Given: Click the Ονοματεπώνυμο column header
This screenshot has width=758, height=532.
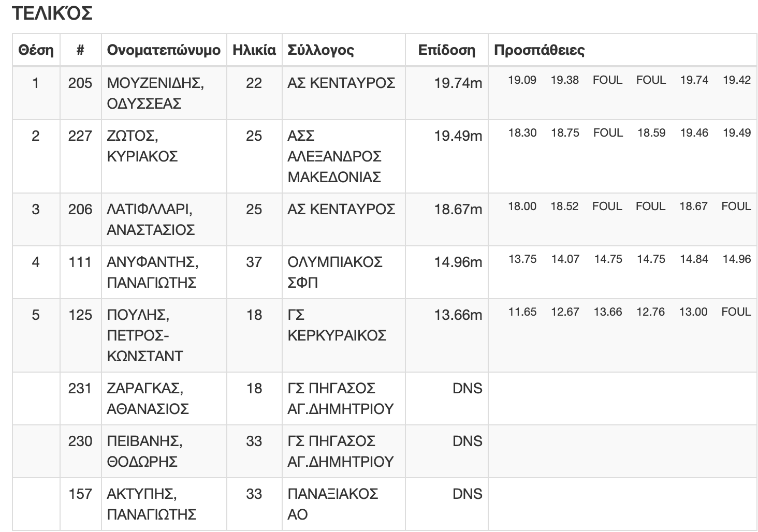Looking at the screenshot, I should point(164,50).
